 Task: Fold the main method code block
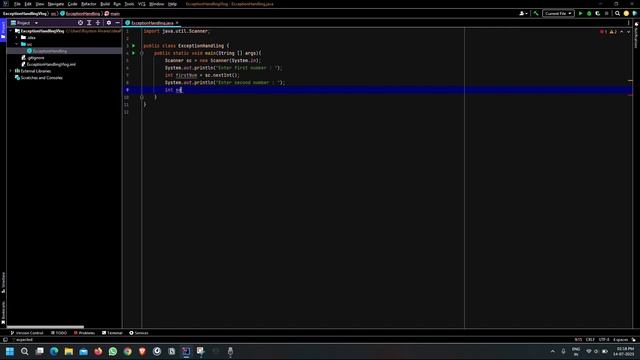pos(142,53)
